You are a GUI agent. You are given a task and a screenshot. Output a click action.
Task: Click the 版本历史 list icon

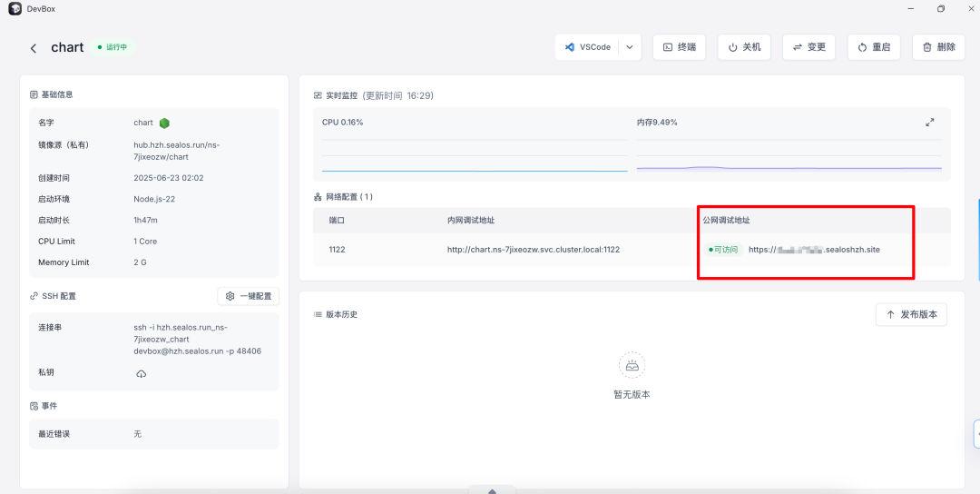[x=318, y=314]
